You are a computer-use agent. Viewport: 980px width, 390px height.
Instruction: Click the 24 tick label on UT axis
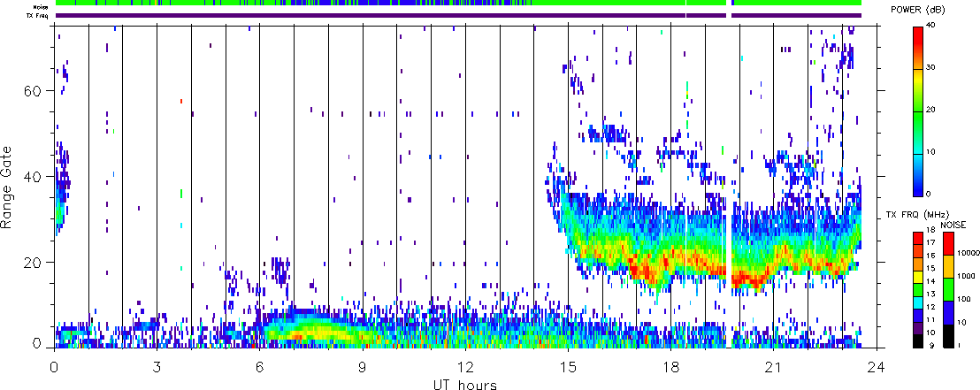(x=876, y=367)
